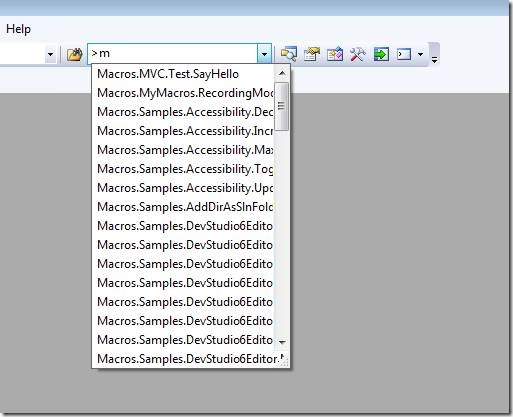
Task: Click the Find in Files folder icon
Action: (x=74, y=54)
